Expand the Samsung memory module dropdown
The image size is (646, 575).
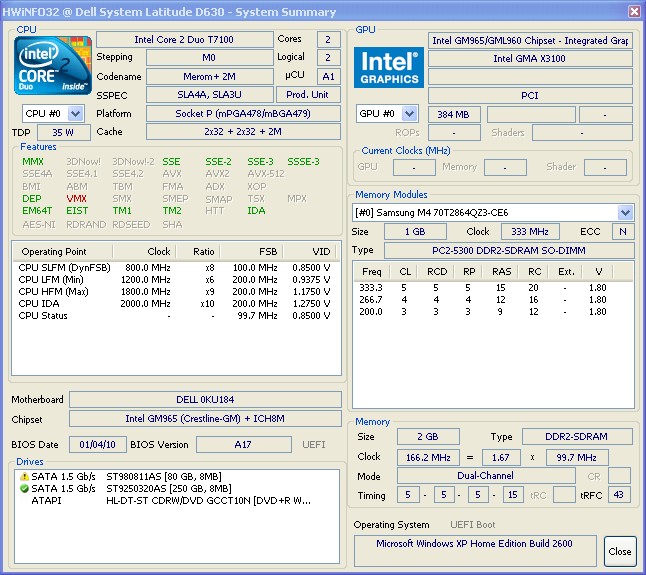coord(625,213)
